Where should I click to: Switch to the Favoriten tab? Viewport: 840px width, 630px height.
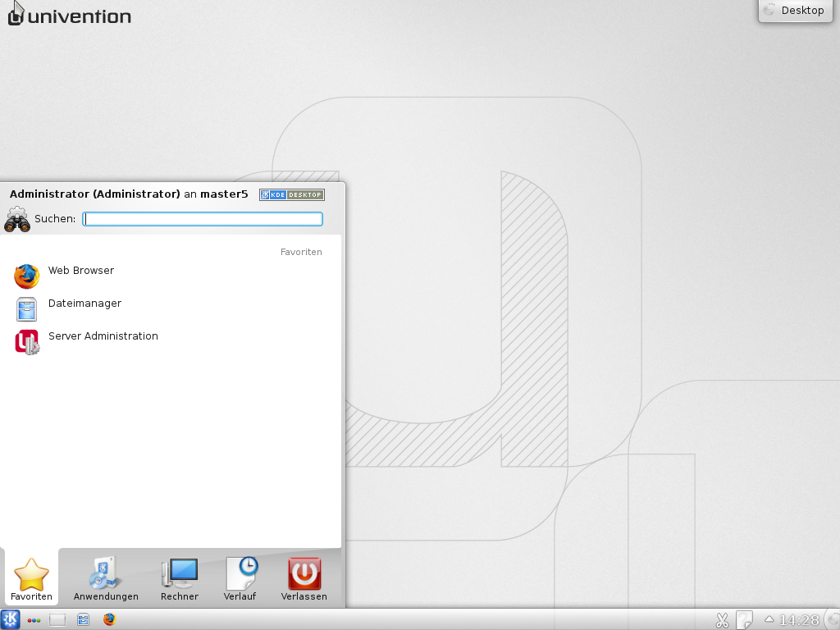click(31, 579)
